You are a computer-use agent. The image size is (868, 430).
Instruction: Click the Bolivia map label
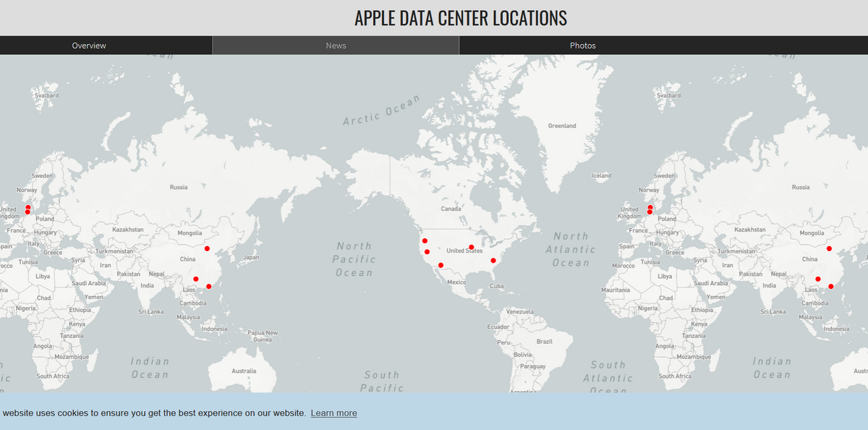522,355
